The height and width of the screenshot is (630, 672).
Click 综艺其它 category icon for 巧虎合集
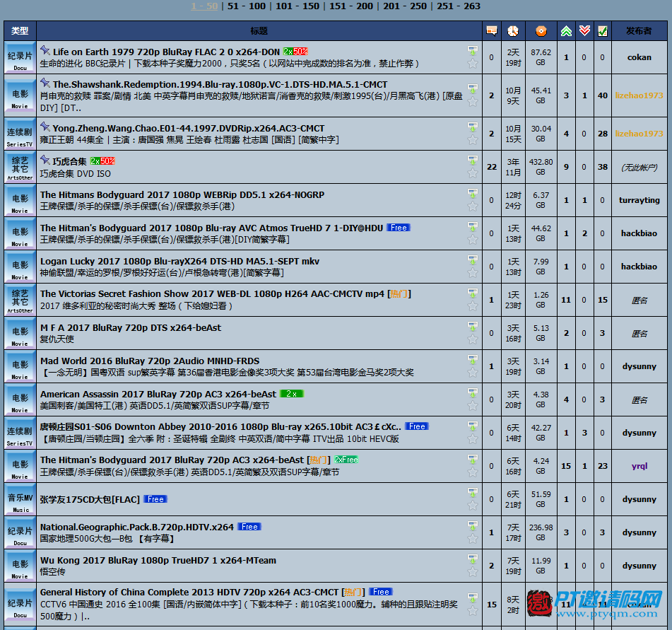pos(20,168)
